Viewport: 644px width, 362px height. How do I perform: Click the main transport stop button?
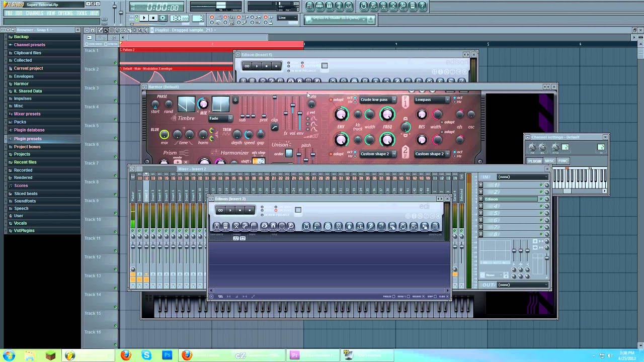point(153,18)
